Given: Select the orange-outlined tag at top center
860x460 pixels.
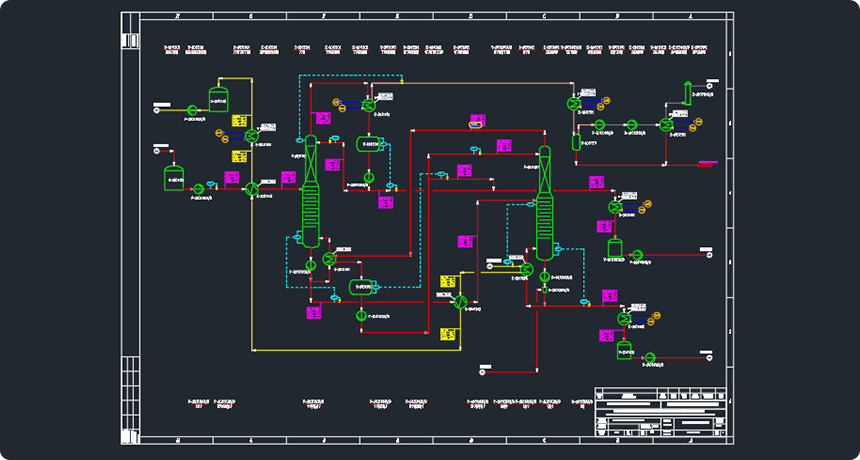Looking at the screenshot, I should pyautogui.click(x=477, y=123).
